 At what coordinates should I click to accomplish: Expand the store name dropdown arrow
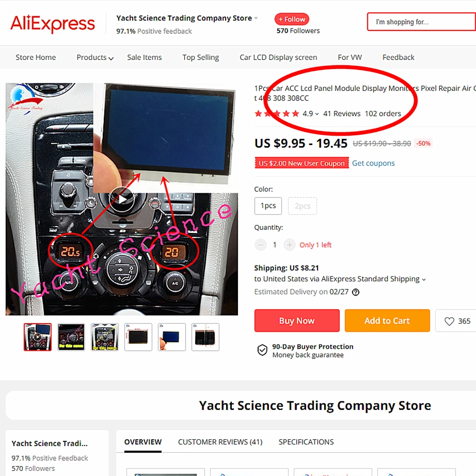[256, 18]
